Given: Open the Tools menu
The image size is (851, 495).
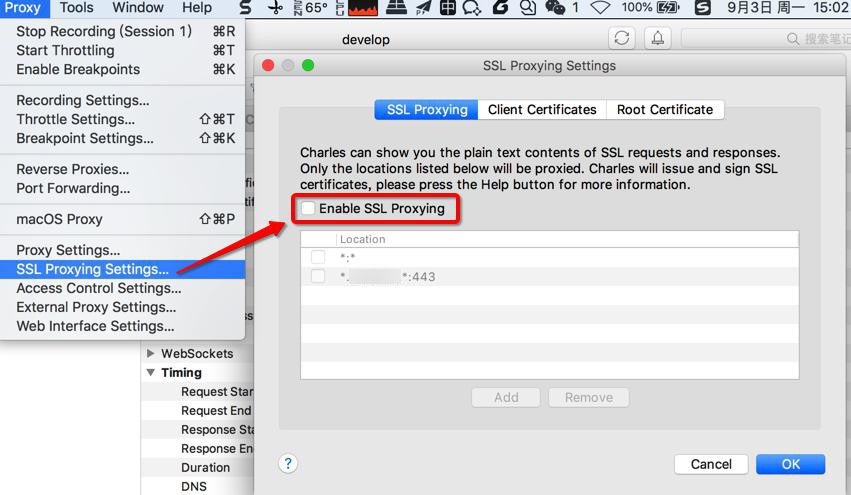Looking at the screenshot, I should click(77, 8).
